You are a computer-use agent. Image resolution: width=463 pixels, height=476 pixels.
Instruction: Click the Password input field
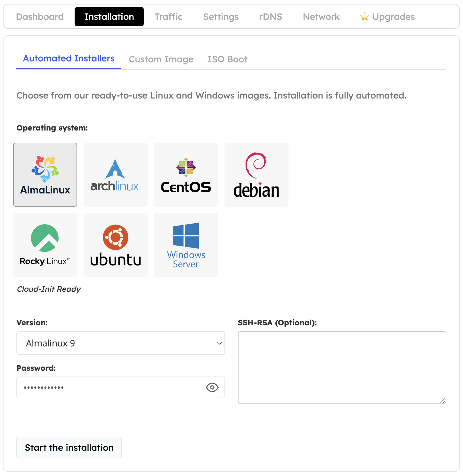(112, 387)
